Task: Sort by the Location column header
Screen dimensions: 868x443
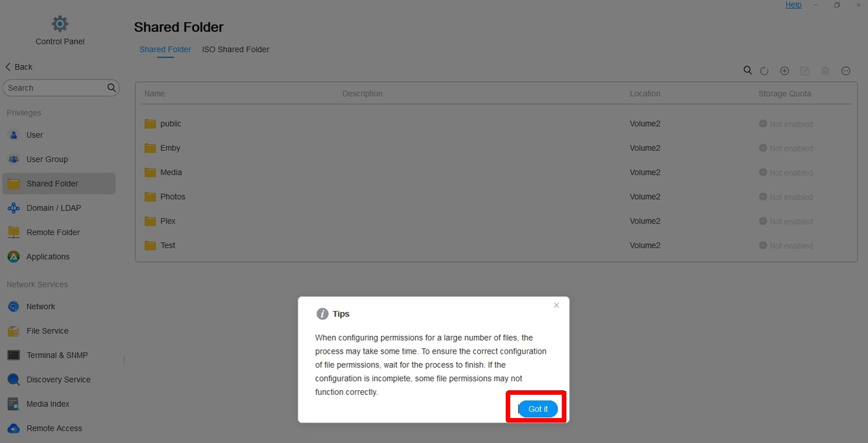Action: (x=645, y=93)
